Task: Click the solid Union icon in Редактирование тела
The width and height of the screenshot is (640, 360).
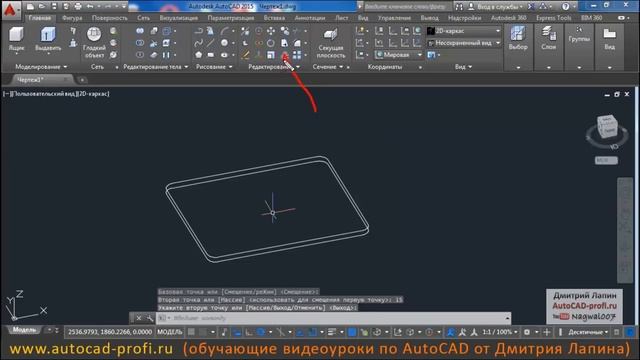Action: tap(140, 31)
